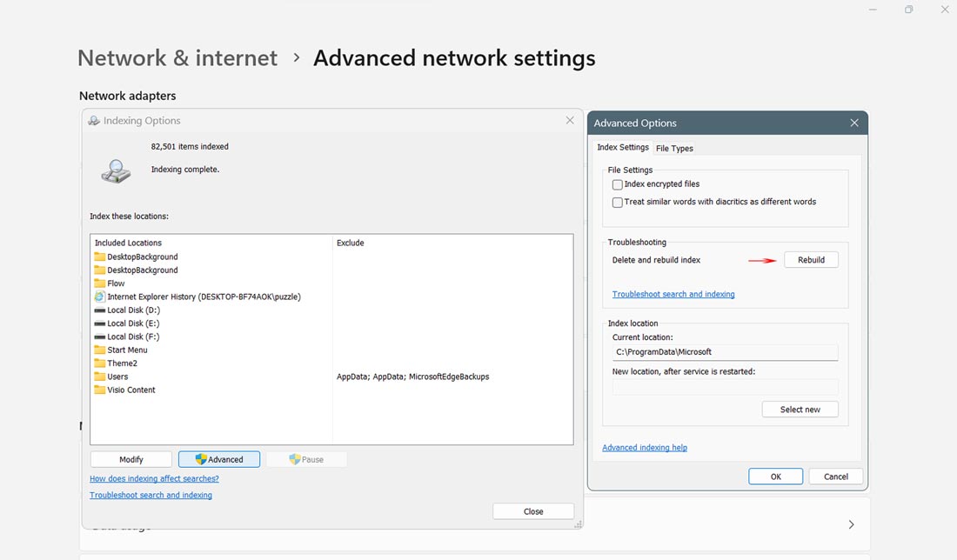957x560 pixels.
Task: Toggle treat similar words with diacritics checkbox
Action: point(618,202)
